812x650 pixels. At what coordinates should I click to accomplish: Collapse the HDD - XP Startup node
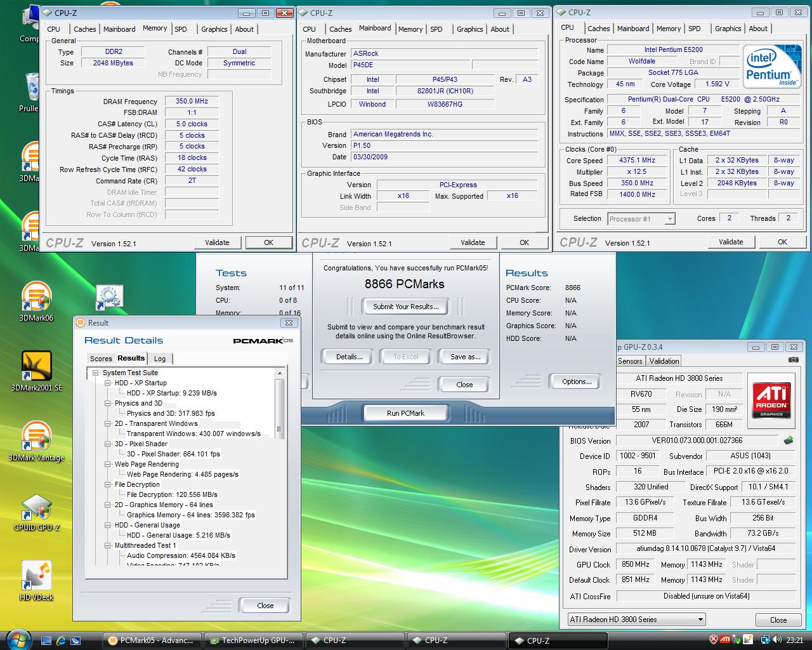[x=107, y=383]
